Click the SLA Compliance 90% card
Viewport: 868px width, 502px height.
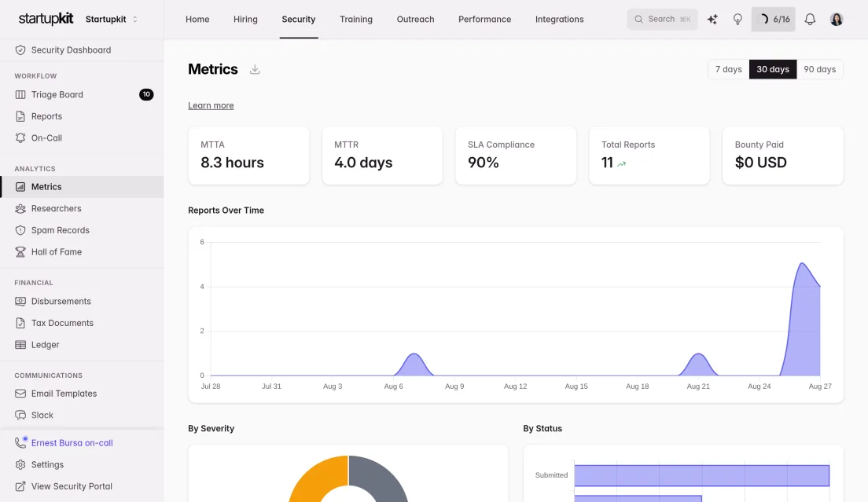(x=516, y=156)
